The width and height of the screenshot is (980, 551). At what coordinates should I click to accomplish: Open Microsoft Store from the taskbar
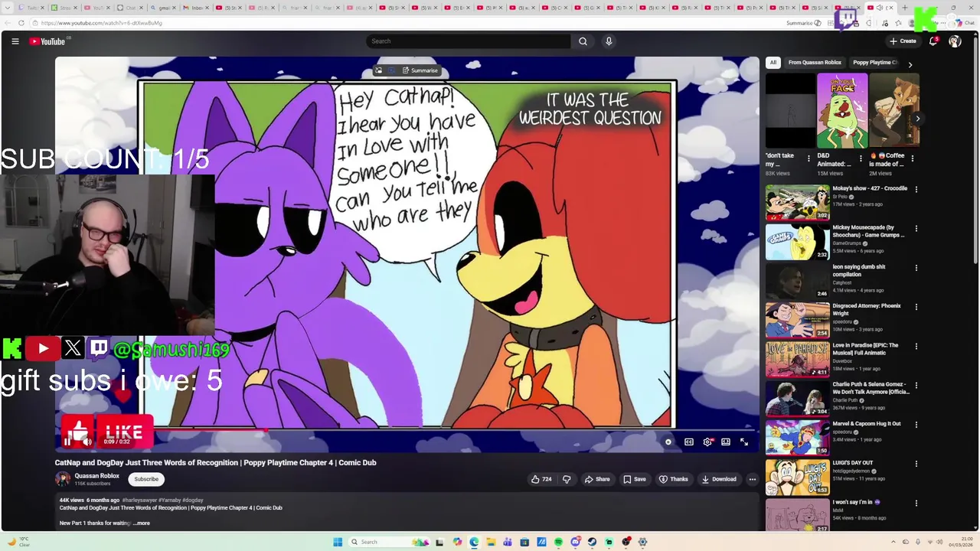click(524, 542)
